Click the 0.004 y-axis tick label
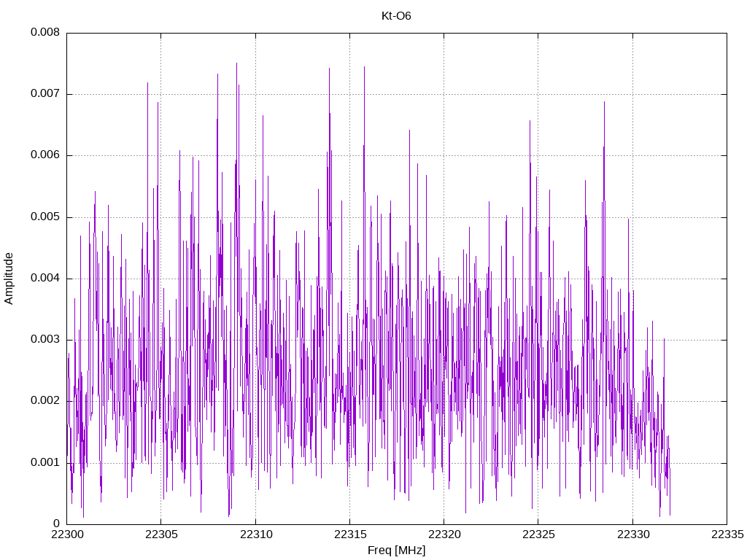The width and height of the screenshot is (747, 560). pyautogui.click(x=45, y=278)
